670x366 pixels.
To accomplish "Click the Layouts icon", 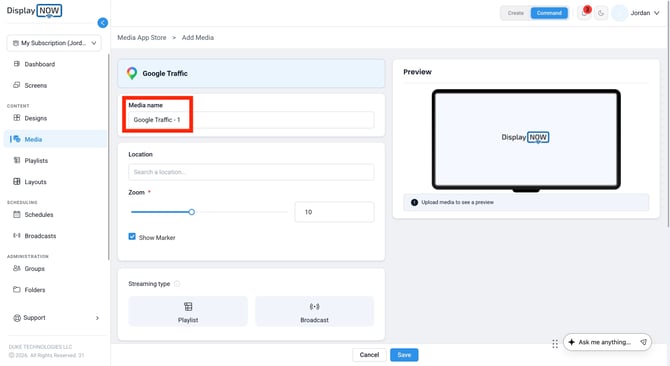I will (x=17, y=182).
